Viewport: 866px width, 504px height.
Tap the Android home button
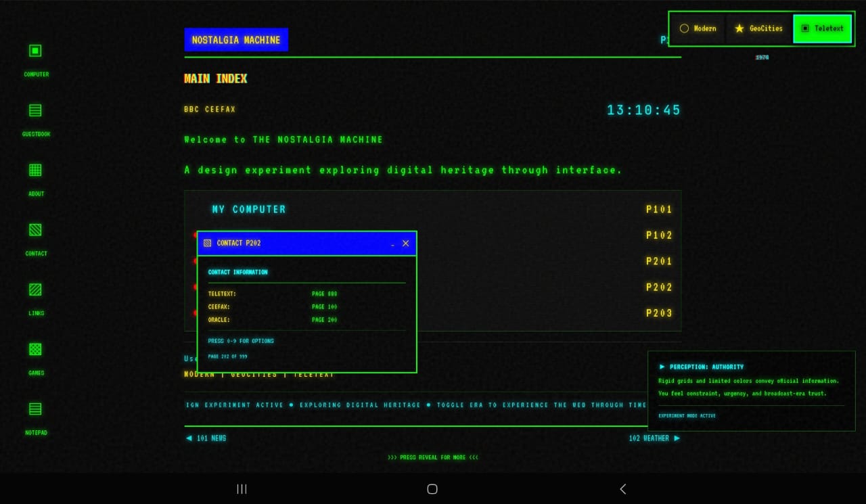(x=432, y=489)
